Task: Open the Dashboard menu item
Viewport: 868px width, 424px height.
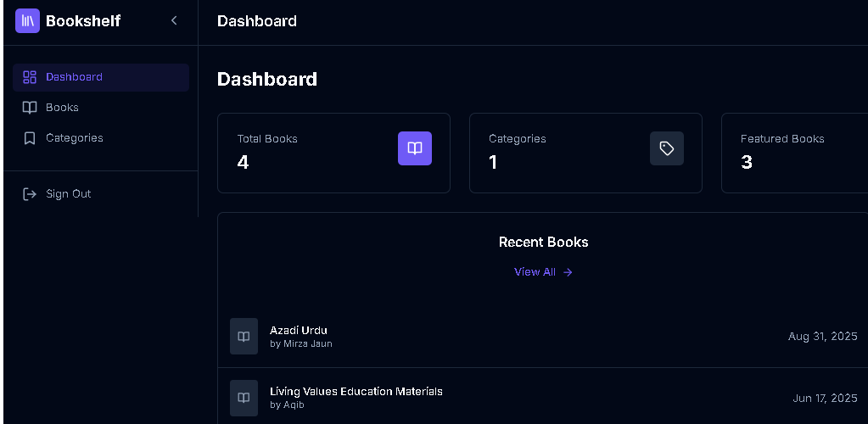Action: point(74,77)
